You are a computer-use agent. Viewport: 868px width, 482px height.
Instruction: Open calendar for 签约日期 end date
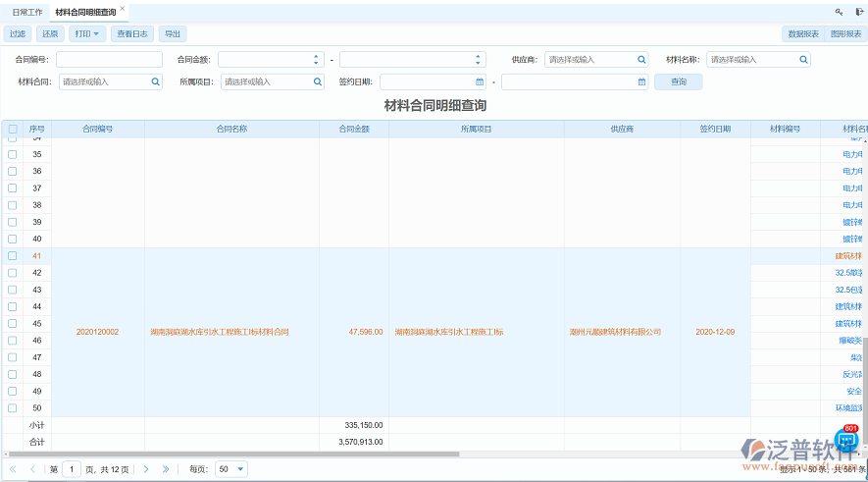(x=641, y=82)
